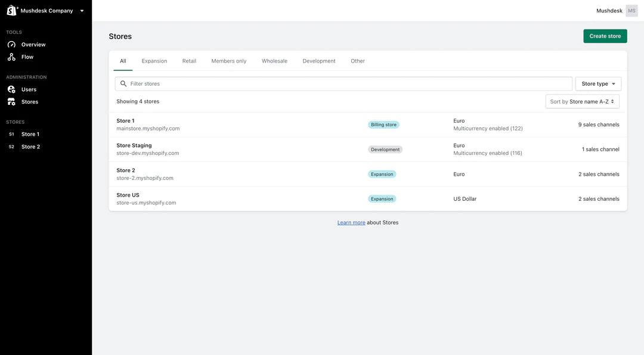Click the search magnifier icon
Image resolution: width=644 pixels, height=355 pixels.
(x=123, y=84)
